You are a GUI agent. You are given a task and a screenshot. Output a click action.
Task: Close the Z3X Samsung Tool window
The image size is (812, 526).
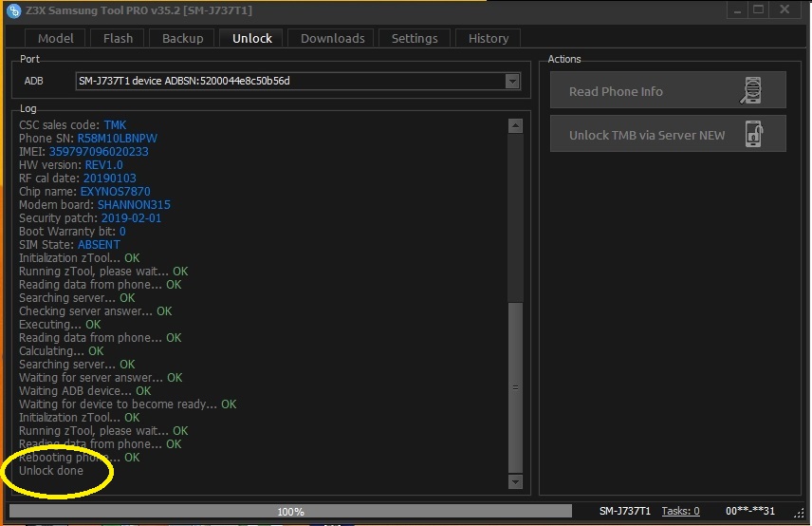pos(785,9)
